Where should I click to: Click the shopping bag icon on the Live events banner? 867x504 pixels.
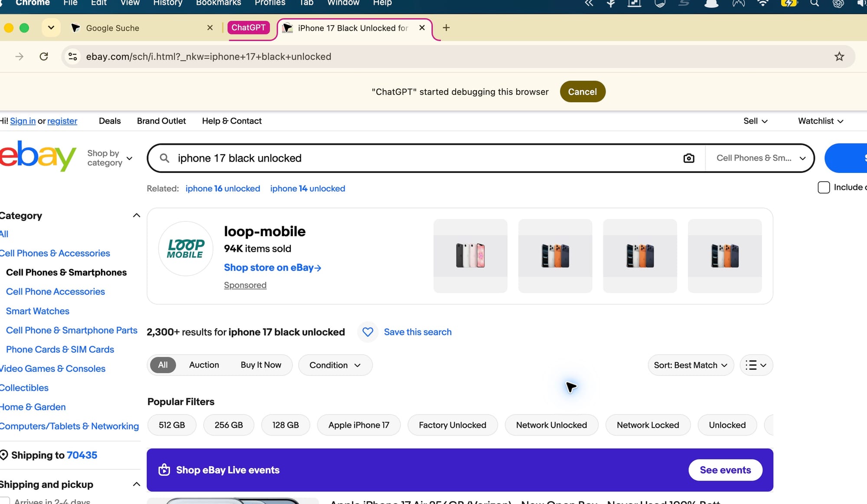(x=164, y=470)
